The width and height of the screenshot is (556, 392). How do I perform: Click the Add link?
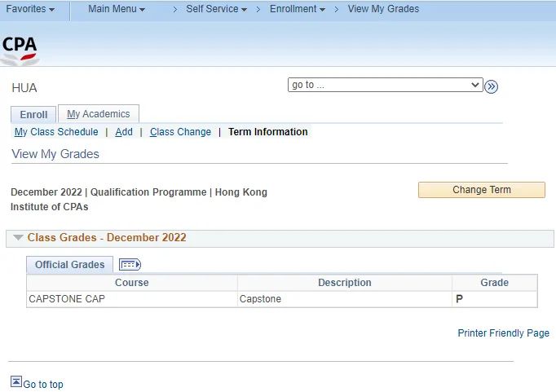point(124,132)
